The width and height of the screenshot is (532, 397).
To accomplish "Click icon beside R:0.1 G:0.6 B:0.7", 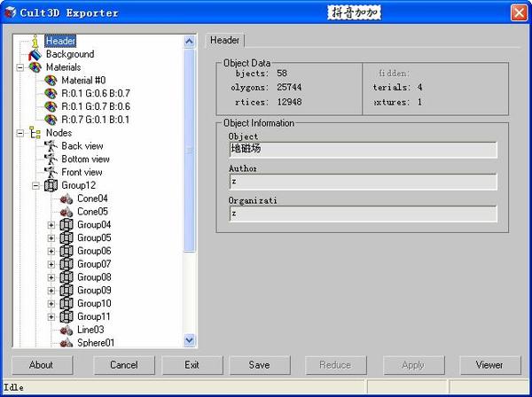I will pyautogui.click(x=51, y=94).
